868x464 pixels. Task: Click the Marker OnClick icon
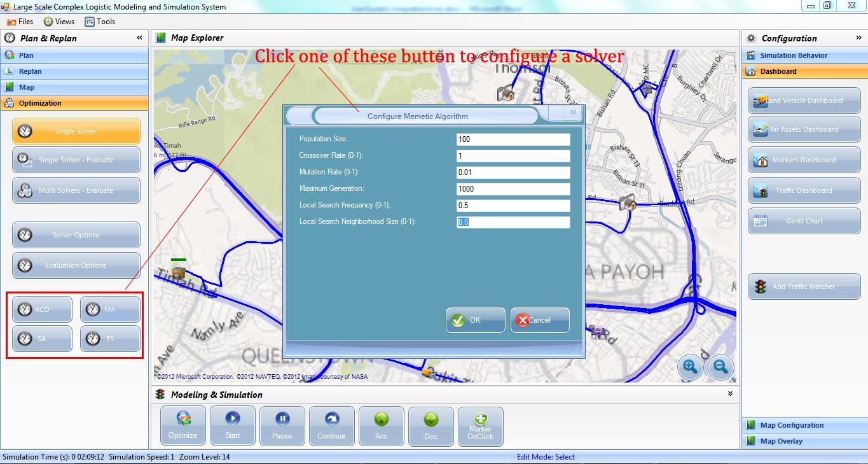[480, 419]
